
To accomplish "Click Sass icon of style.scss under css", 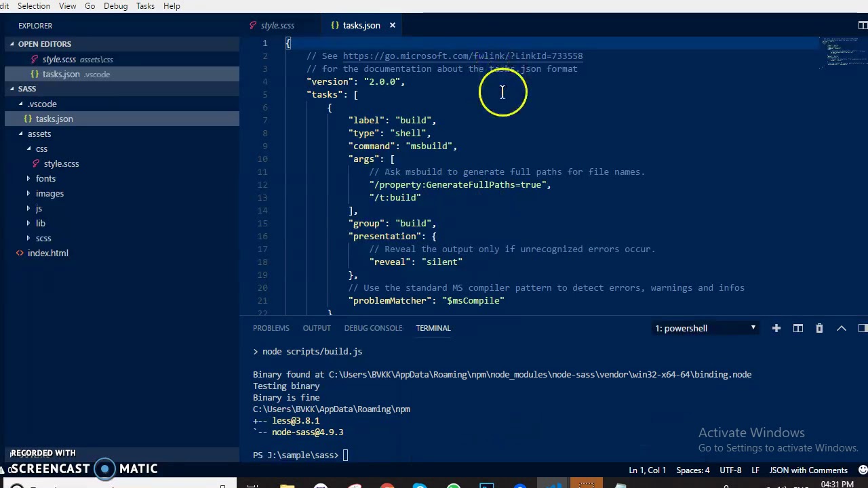I will (36, 163).
